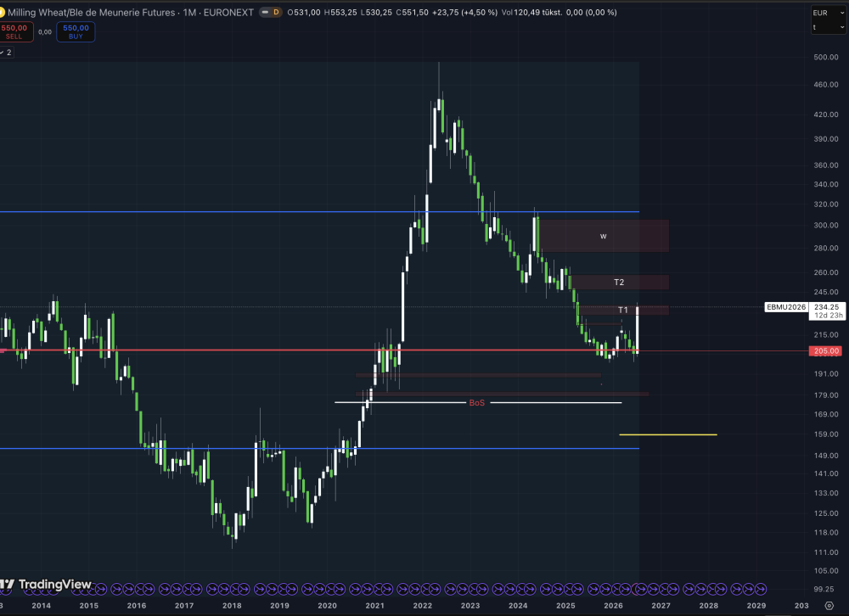849x616 pixels.
Task: Click the 234.25 current price label
Action: coord(826,307)
